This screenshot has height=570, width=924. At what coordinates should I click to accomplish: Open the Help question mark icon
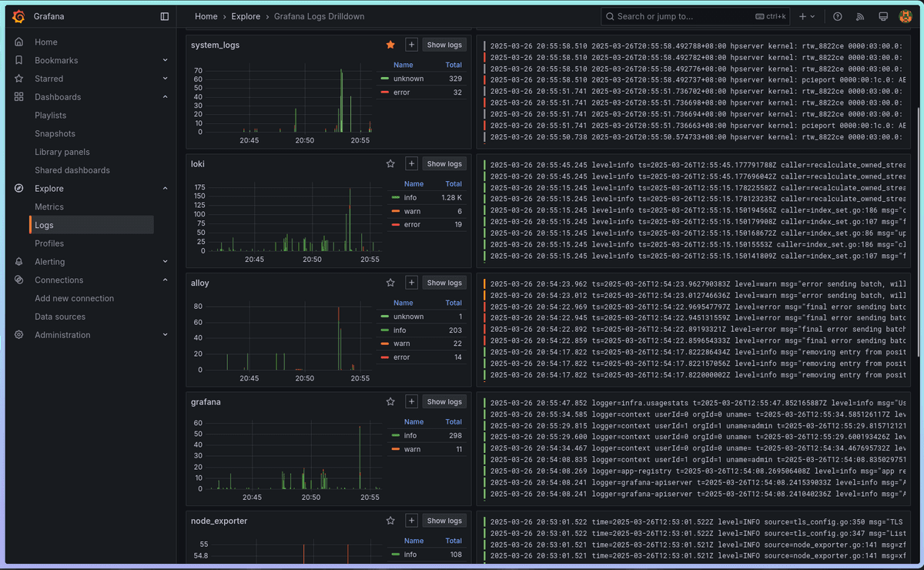(x=838, y=16)
